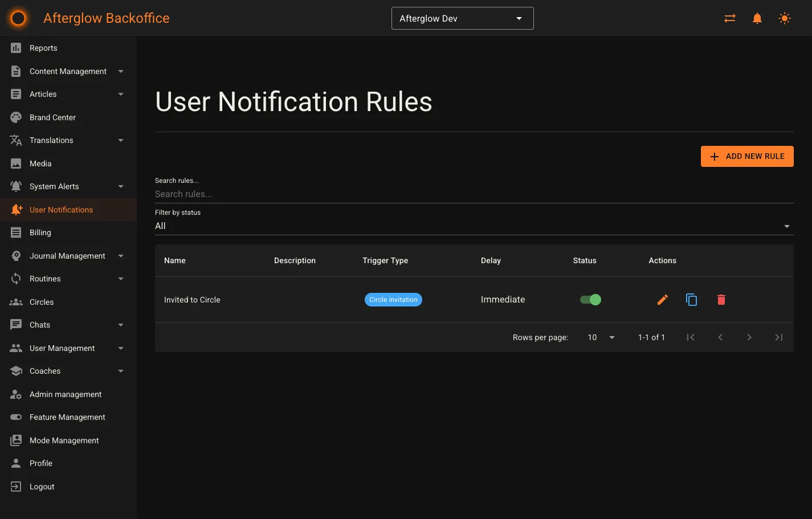
Task: Open the Media library
Action: (x=39, y=164)
